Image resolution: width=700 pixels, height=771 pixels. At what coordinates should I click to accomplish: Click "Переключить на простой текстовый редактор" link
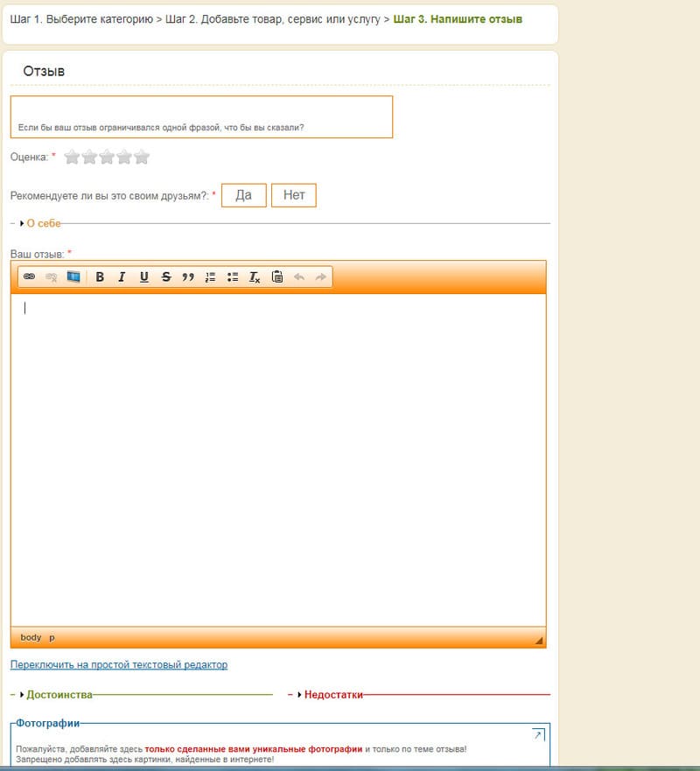(119, 665)
